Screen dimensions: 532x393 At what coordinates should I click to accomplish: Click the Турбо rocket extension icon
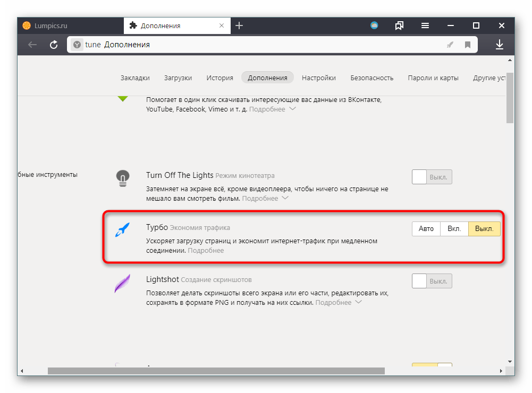tap(122, 229)
